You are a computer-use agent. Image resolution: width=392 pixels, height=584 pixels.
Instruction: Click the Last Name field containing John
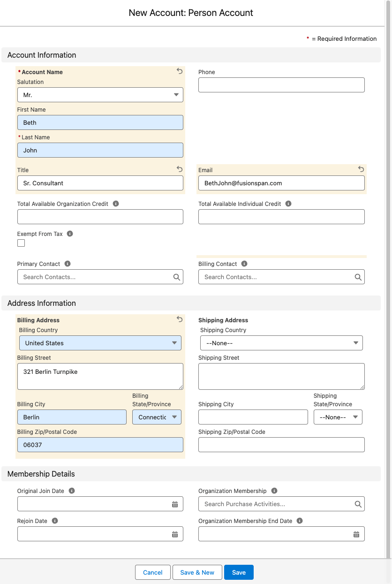click(x=100, y=150)
